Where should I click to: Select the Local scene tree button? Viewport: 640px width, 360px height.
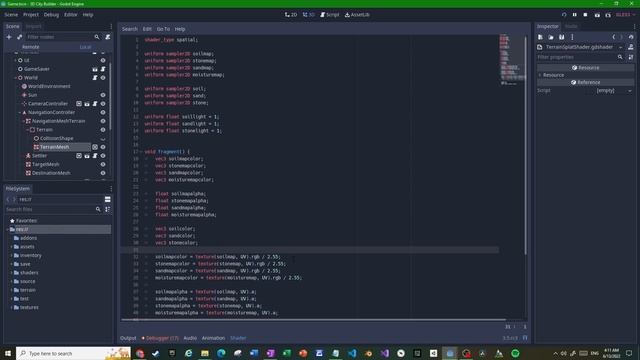(85, 47)
